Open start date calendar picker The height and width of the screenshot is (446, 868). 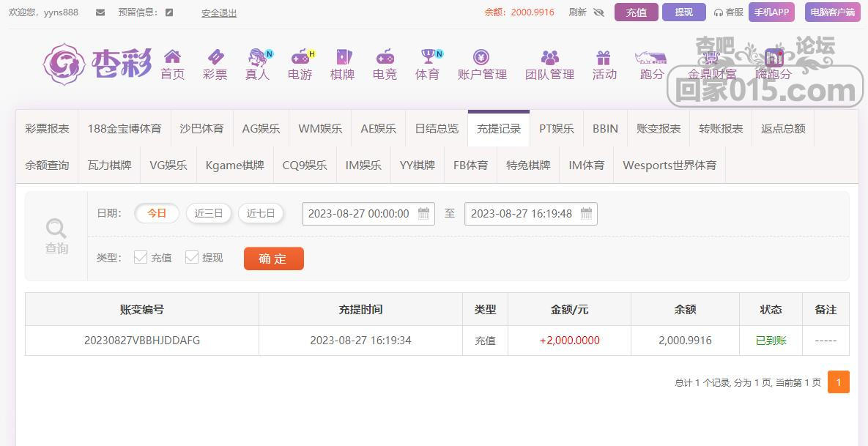coord(424,214)
